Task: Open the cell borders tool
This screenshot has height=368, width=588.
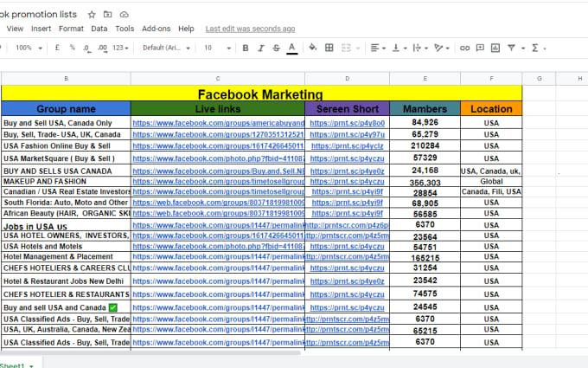Action: pos(329,48)
